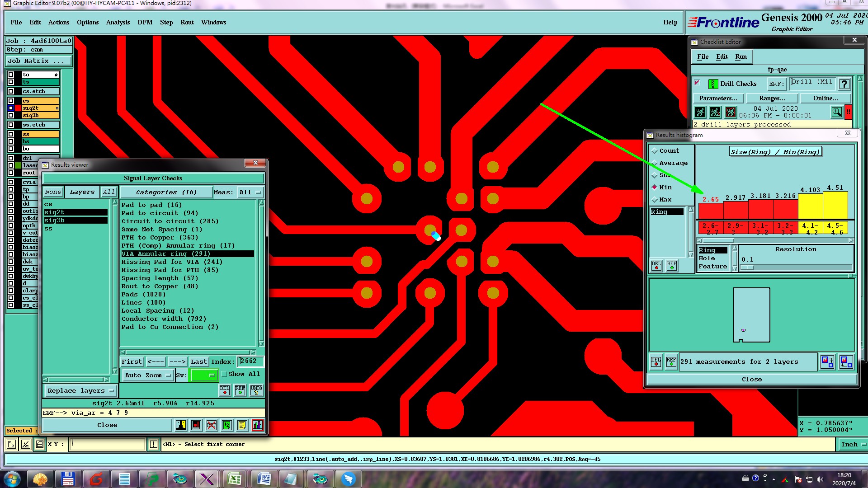Click the yellow notes icon in Results viewer

(x=242, y=425)
